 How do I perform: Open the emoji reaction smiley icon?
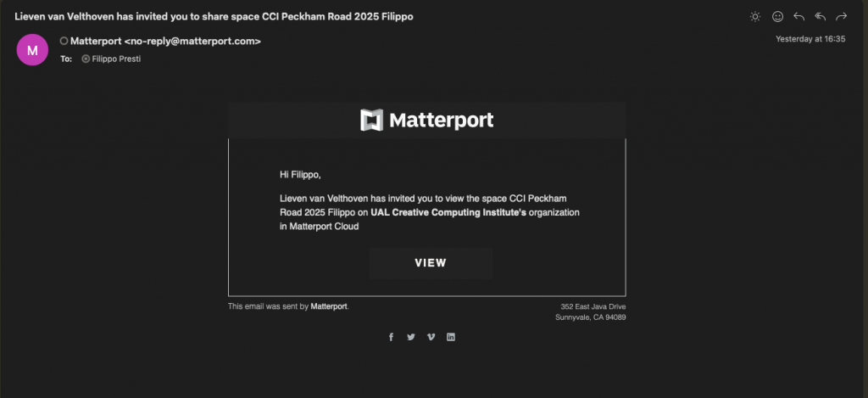pyautogui.click(x=778, y=17)
